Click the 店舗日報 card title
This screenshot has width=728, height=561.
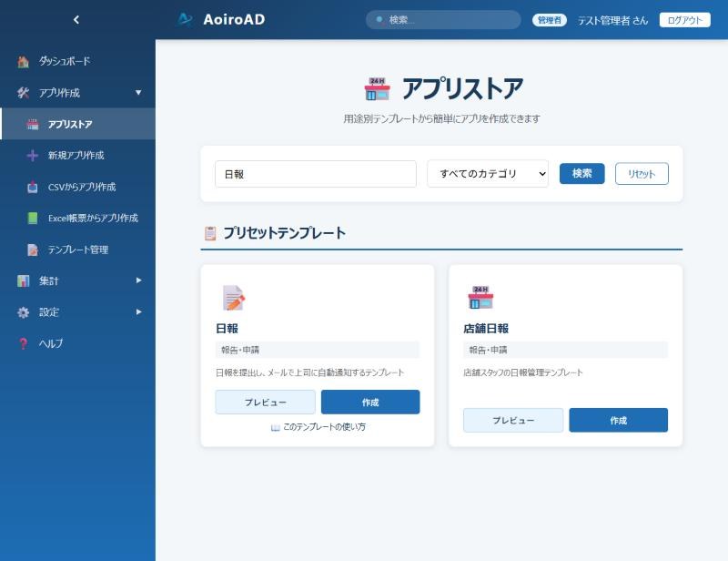click(x=486, y=329)
